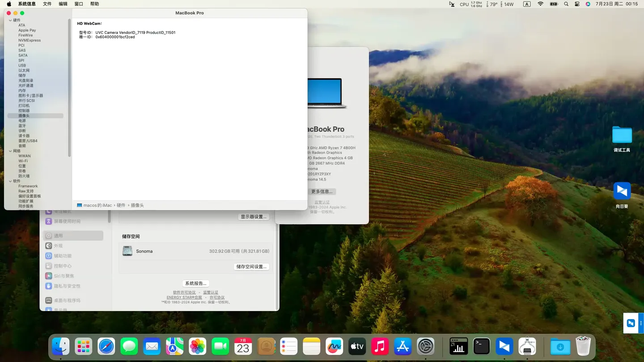Click the 储存空间设置... button
The image size is (644, 362).
(251, 267)
